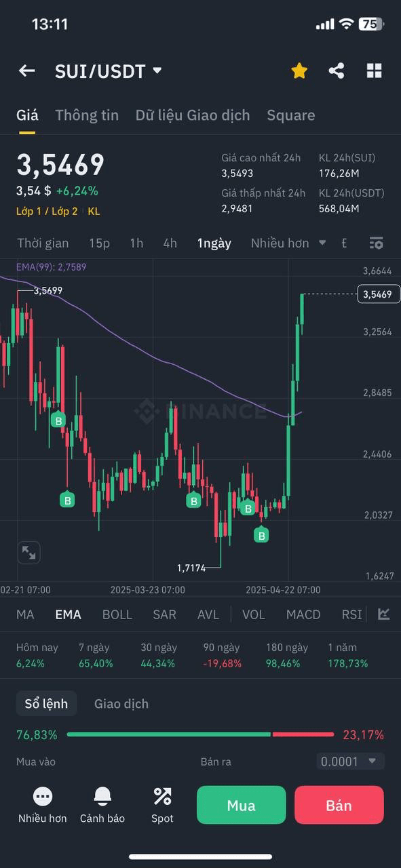
Task: Select the 1h timeframe
Action: [x=136, y=243]
